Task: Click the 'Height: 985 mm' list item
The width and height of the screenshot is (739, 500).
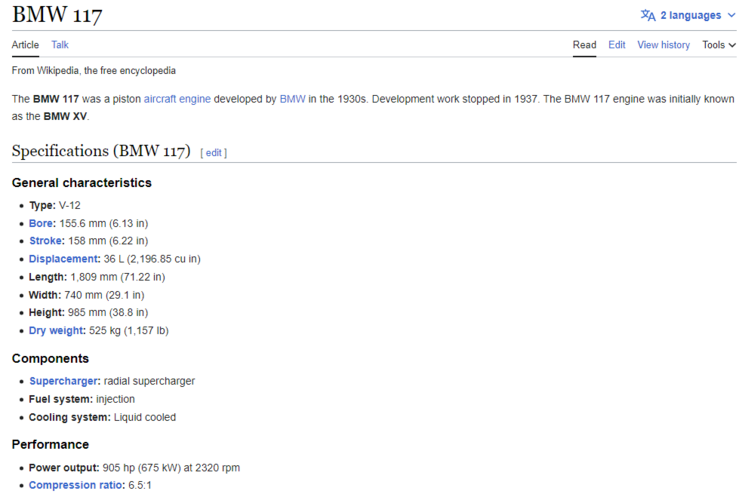Action: (x=88, y=312)
